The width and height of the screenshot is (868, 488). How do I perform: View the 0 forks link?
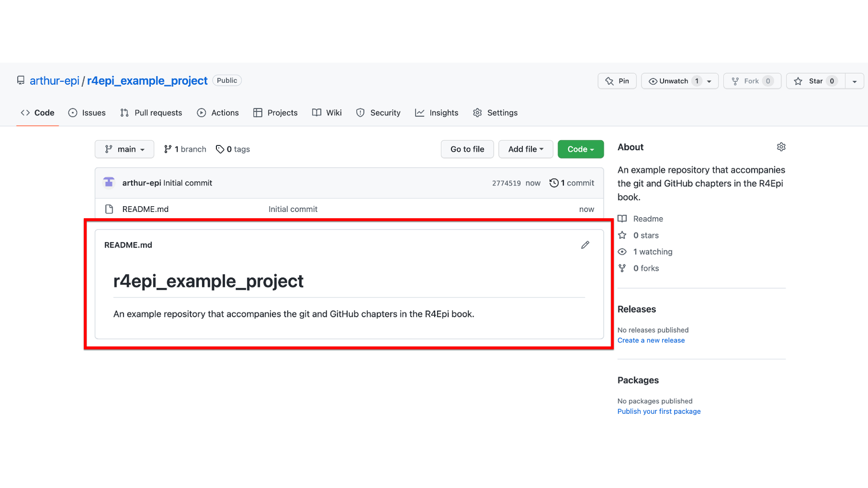639,268
